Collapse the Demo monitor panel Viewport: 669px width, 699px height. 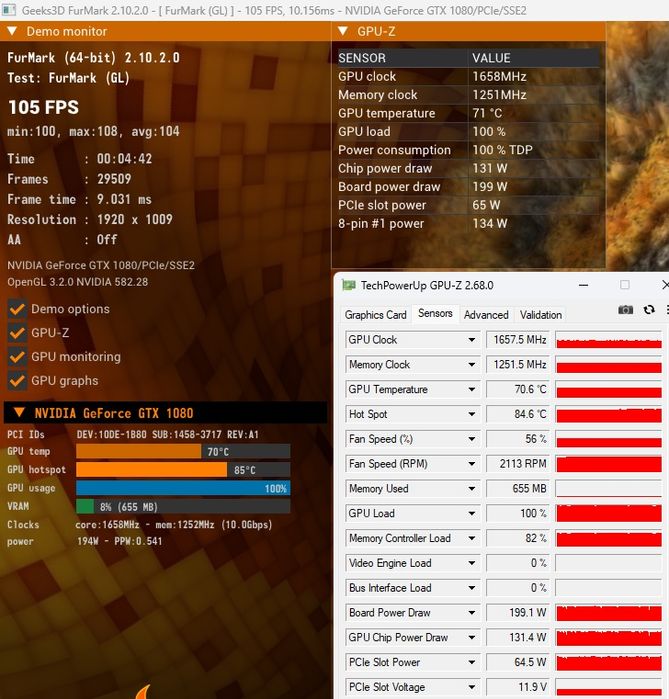12,31
